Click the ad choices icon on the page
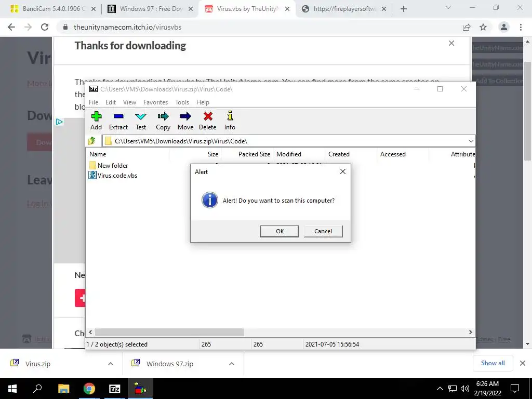 point(59,122)
